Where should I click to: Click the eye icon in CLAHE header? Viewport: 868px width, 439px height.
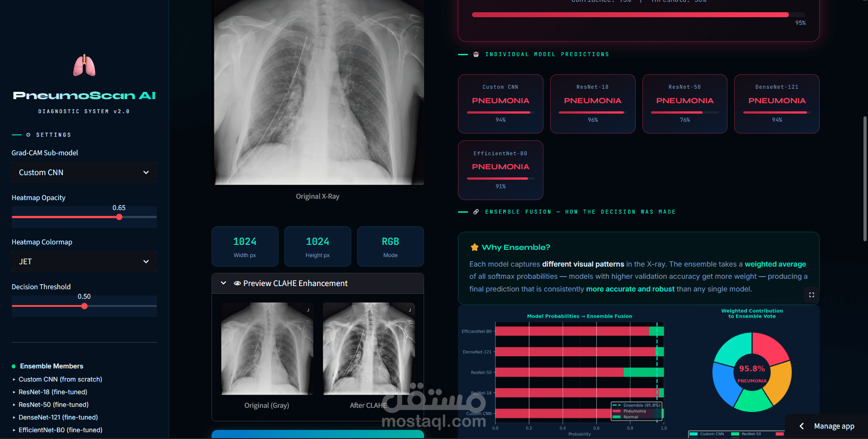(237, 283)
